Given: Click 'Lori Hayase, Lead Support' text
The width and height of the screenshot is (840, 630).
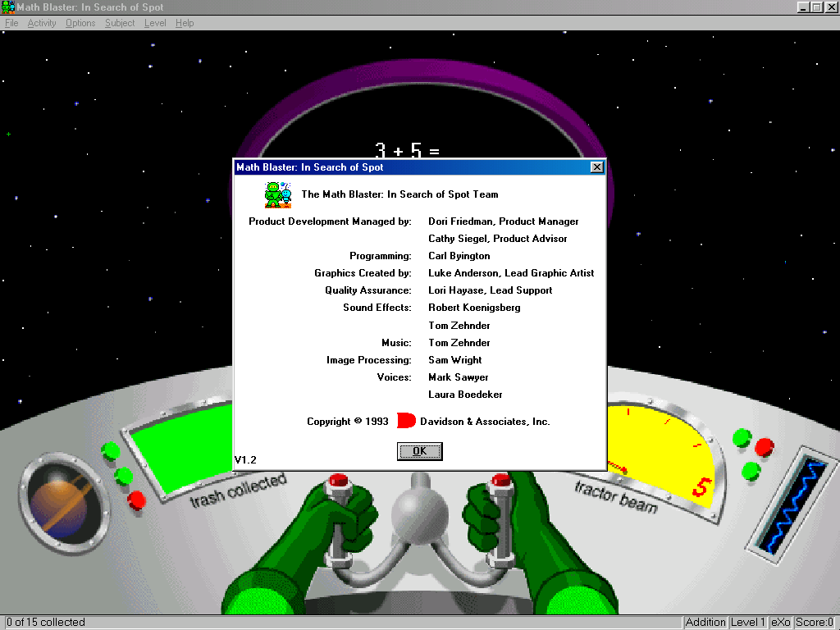Looking at the screenshot, I should coord(490,290).
